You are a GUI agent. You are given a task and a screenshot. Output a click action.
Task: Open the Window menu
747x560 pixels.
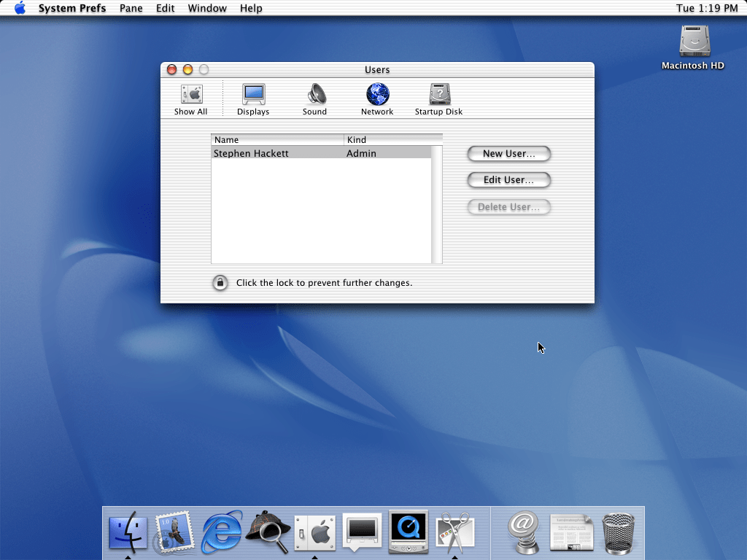coord(206,8)
